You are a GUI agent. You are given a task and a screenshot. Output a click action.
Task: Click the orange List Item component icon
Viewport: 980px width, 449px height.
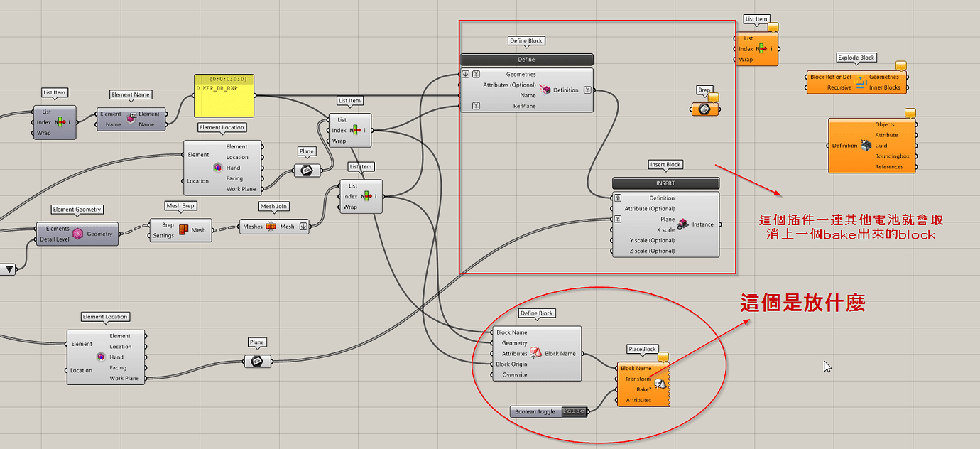pos(762,49)
